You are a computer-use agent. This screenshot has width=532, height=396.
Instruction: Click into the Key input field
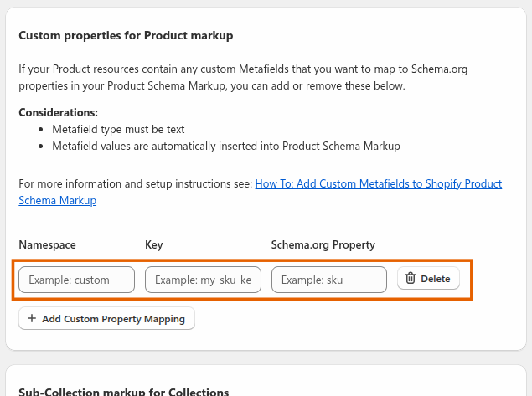(203, 280)
